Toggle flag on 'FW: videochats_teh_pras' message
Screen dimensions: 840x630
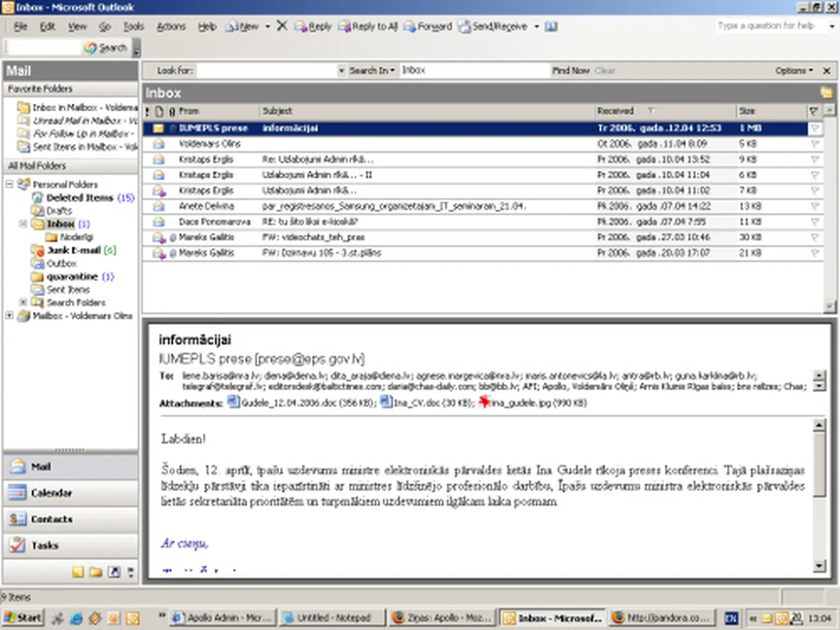[815, 238]
